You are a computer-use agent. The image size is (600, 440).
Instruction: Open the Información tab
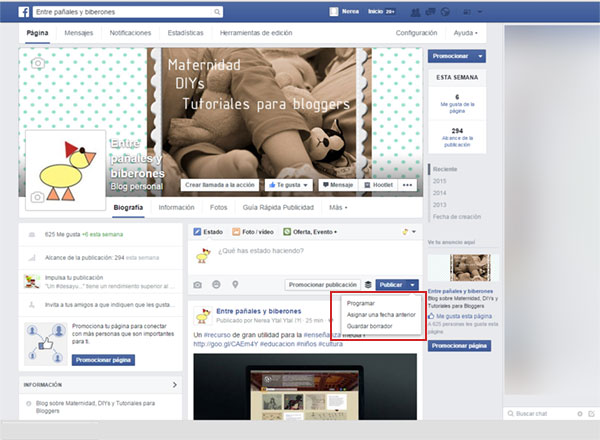coord(176,207)
